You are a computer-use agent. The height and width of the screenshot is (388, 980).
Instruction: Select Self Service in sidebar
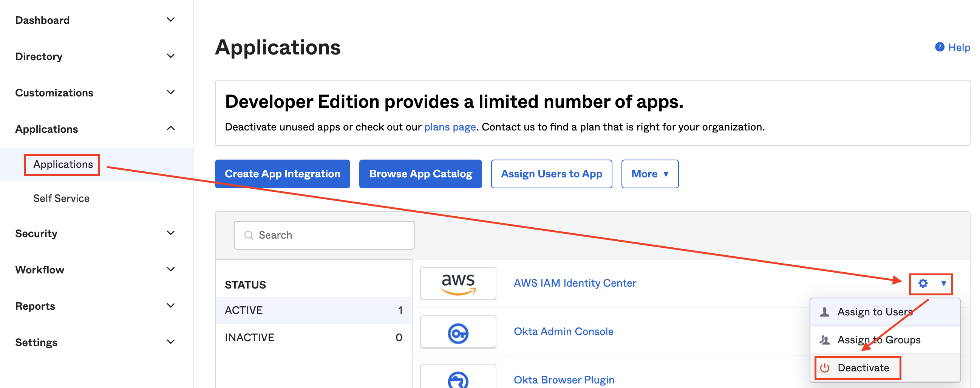(x=61, y=198)
